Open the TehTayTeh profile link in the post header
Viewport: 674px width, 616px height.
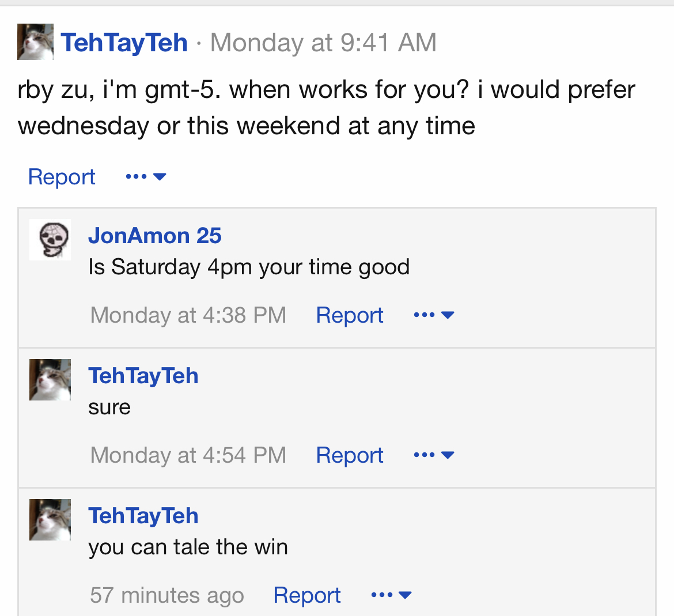[x=124, y=43]
